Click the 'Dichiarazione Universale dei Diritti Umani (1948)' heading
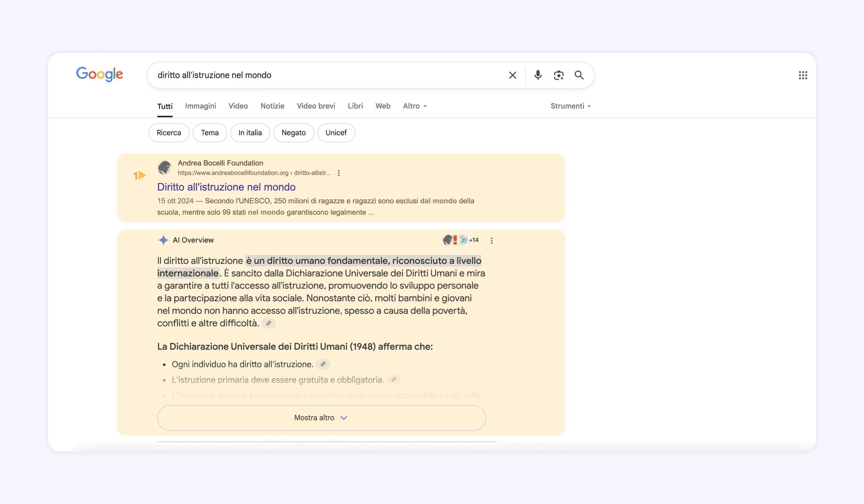Screen dimensions: 864x504 (295, 347)
